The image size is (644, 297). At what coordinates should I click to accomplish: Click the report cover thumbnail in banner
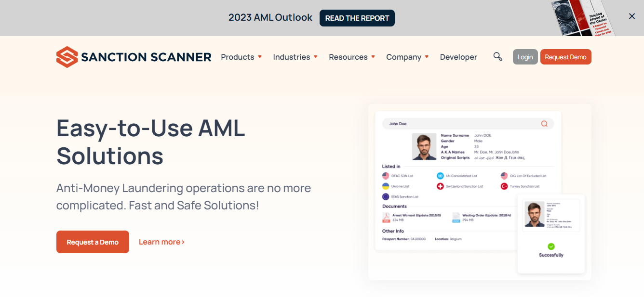pos(583,18)
